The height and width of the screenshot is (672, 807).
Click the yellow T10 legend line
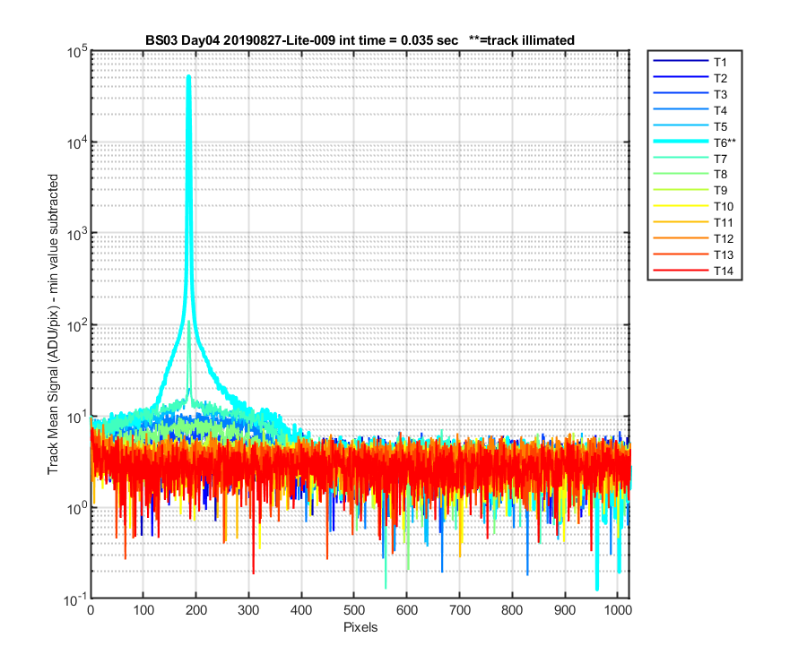pos(681,206)
